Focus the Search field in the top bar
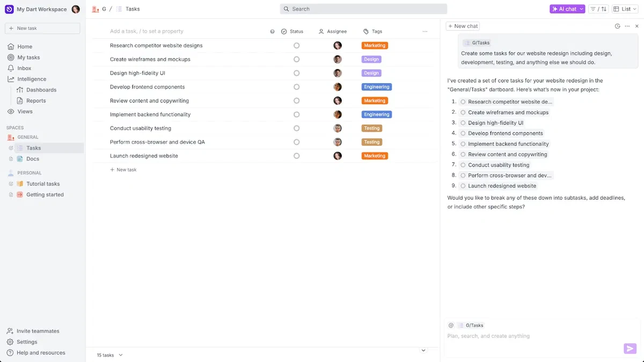 (363, 9)
